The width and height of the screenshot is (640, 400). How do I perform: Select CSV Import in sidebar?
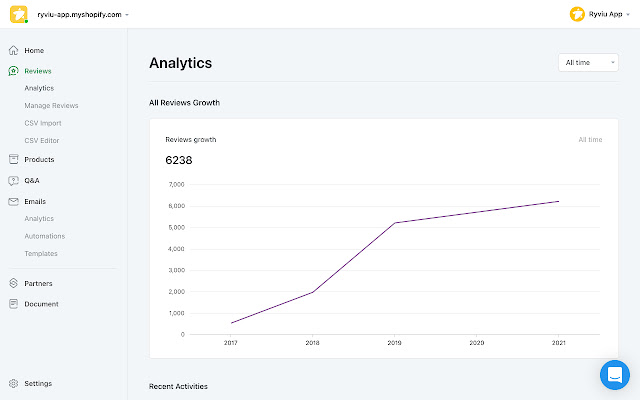click(43, 123)
